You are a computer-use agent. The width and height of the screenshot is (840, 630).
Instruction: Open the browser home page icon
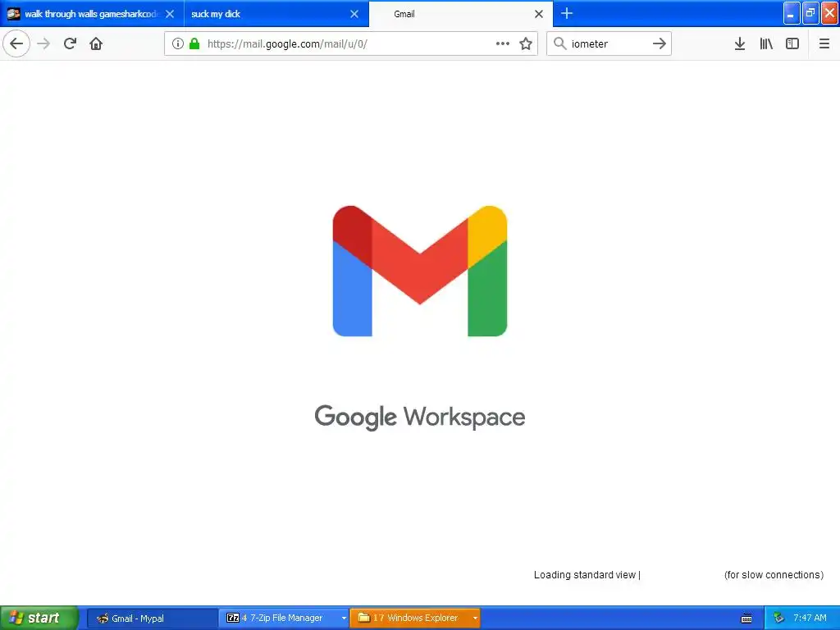pos(96,43)
